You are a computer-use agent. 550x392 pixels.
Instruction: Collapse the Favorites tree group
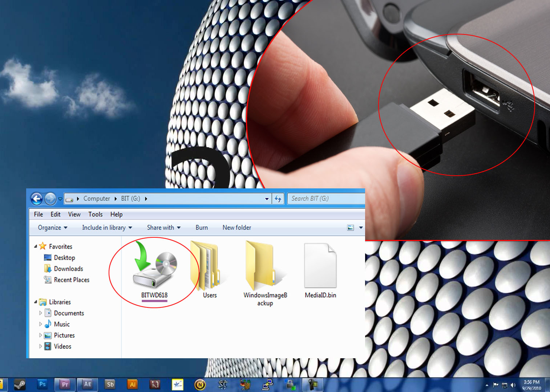[36, 246]
